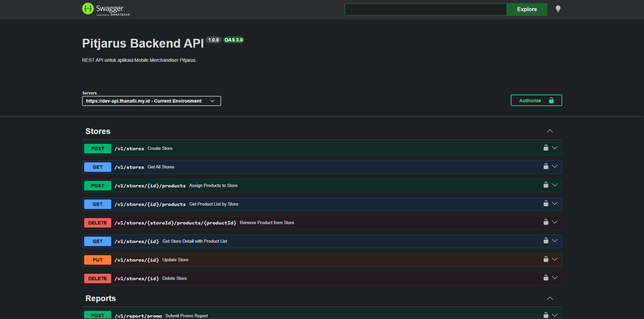Click lock icon on Get All Stores row
The height and width of the screenshot is (319, 644).
546,166
